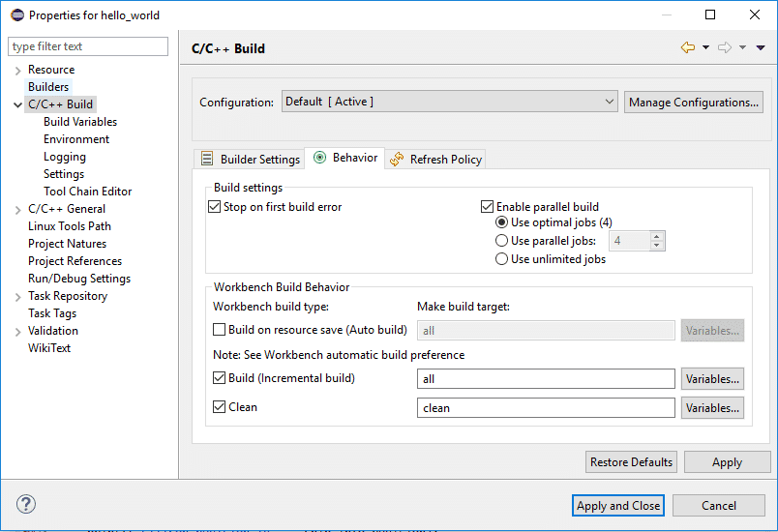Open the back history dropdown arrow
Screen dimensions: 778x532
pyautogui.click(x=705, y=47)
